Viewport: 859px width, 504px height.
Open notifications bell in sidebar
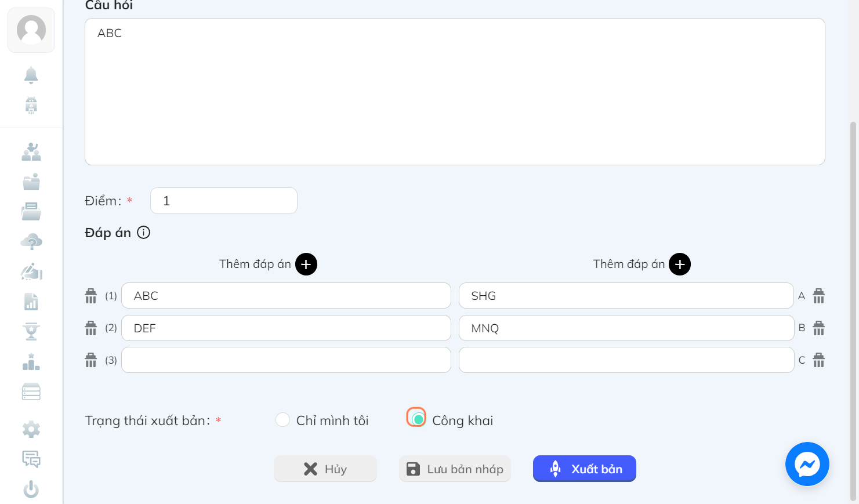(31, 75)
